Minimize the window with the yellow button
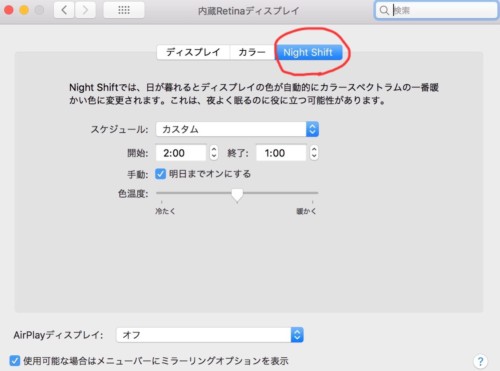Viewport: 500px width, 371px height. (x=24, y=10)
